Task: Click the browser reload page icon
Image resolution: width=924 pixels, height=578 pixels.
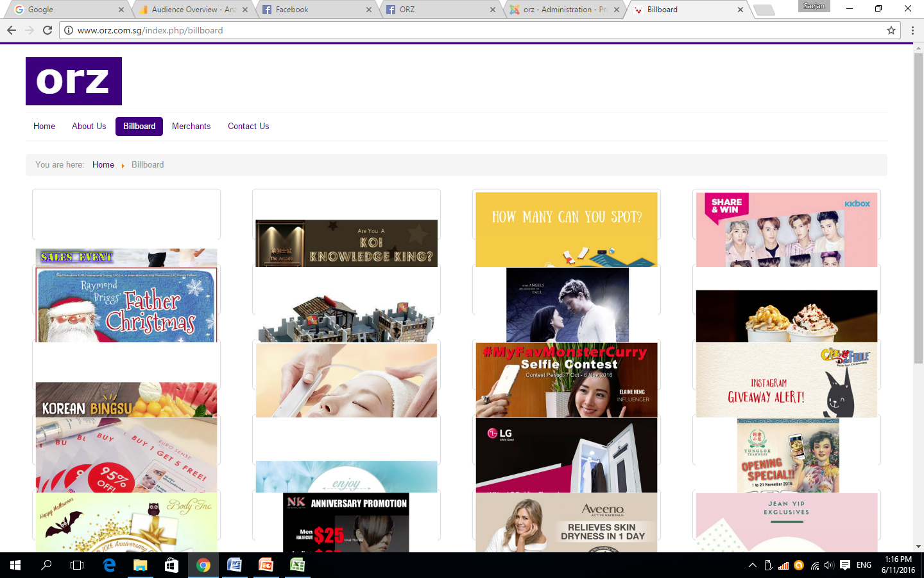Action: point(47,30)
